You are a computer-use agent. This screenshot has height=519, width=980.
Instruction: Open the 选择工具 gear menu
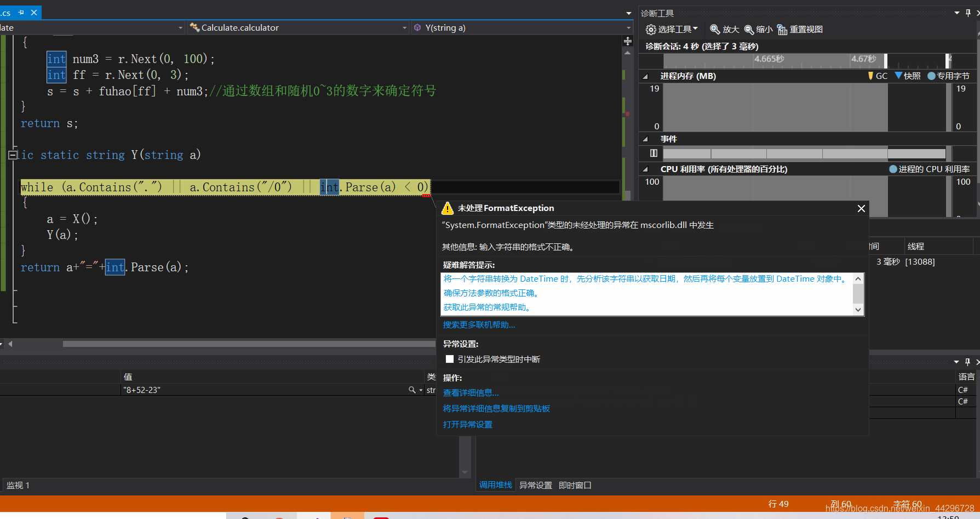click(672, 30)
